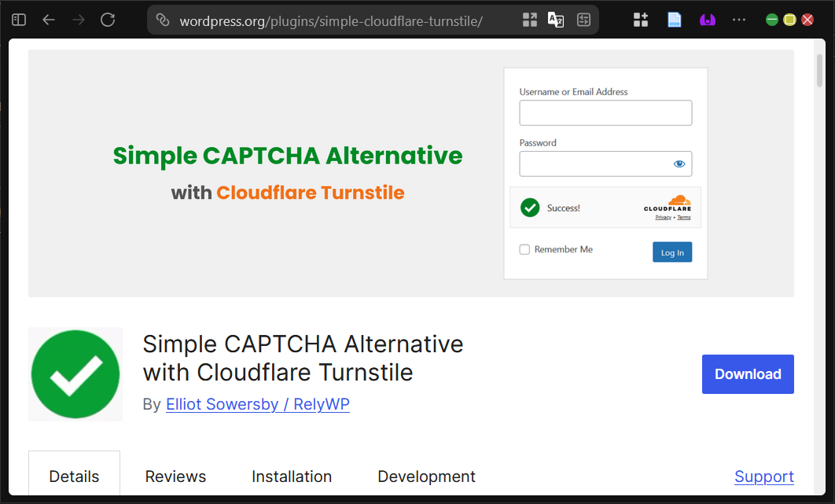Open the Support link
The image size is (835, 504).
[x=764, y=476]
